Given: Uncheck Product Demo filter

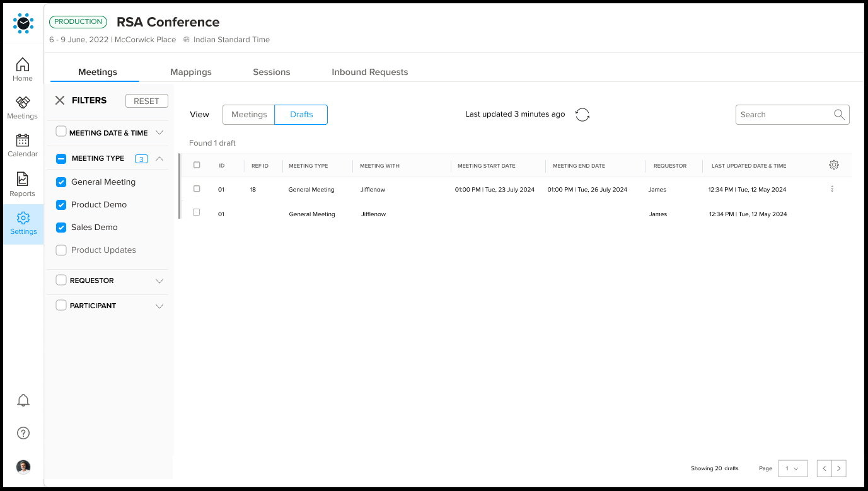Looking at the screenshot, I should click(x=61, y=205).
